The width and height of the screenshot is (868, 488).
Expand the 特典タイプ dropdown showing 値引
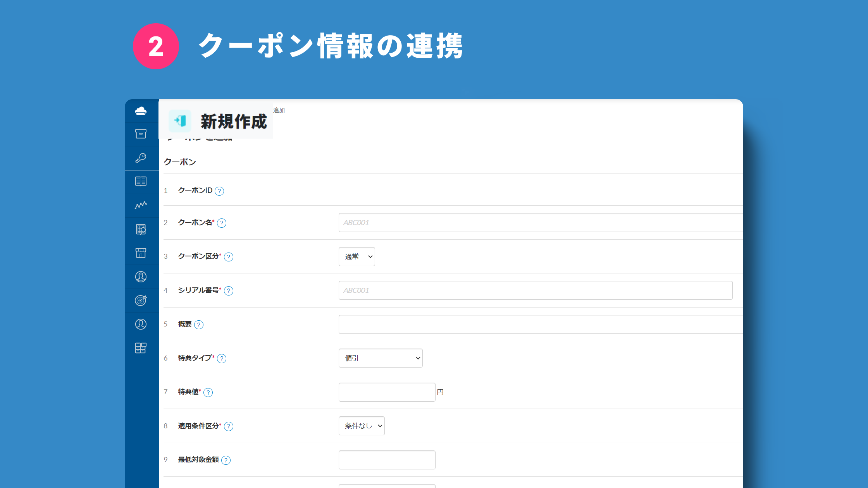(x=380, y=358)
